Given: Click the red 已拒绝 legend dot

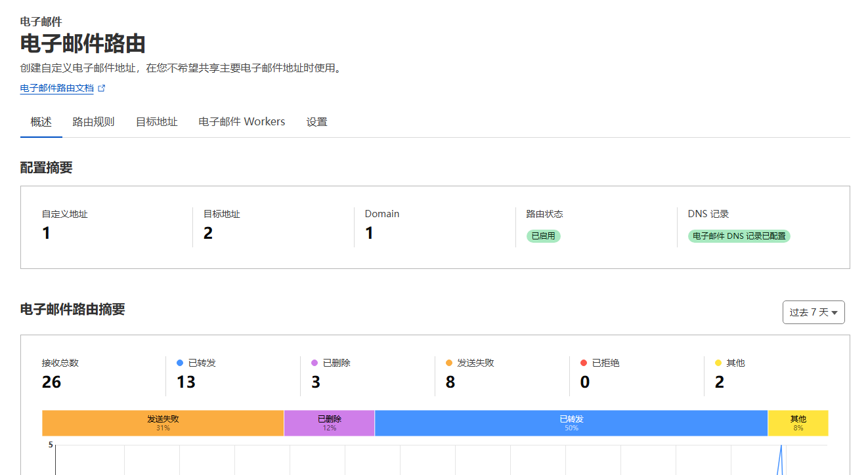Looking at the screenshot, I should click(584, 363).
